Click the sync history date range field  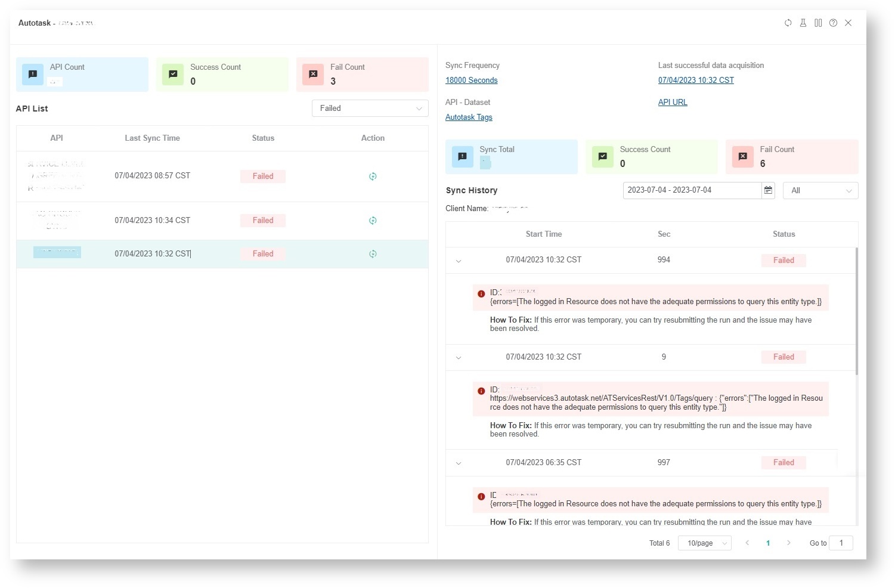pyautogui.click(x=692, y=190)
